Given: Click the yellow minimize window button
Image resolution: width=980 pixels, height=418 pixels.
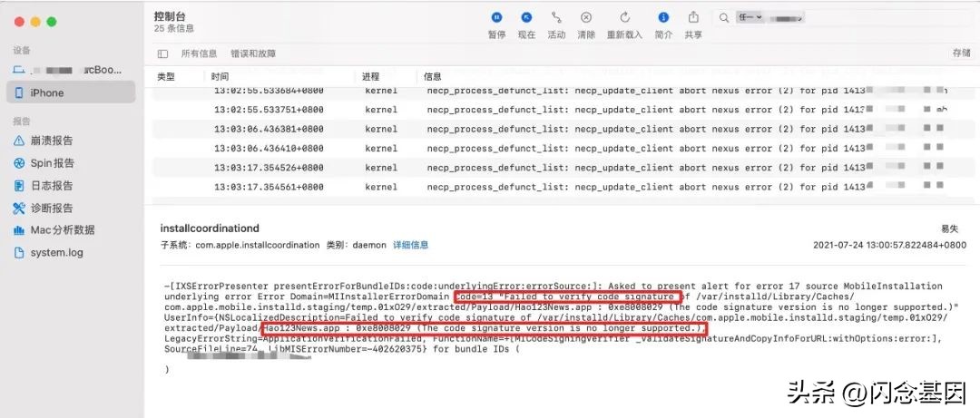Looking at the screenshot, I should (35, 22).
